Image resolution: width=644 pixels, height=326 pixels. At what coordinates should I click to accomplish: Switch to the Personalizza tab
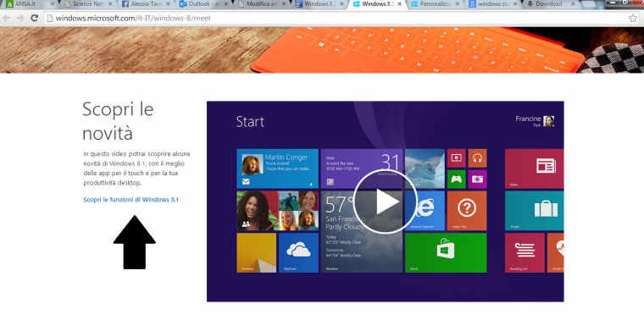coord(436,4)
